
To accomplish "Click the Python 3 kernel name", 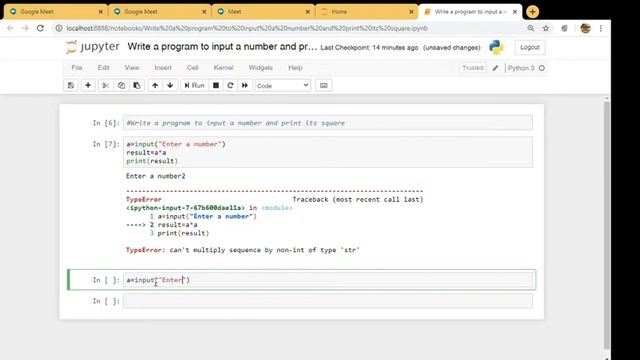I will coord(521,68).
